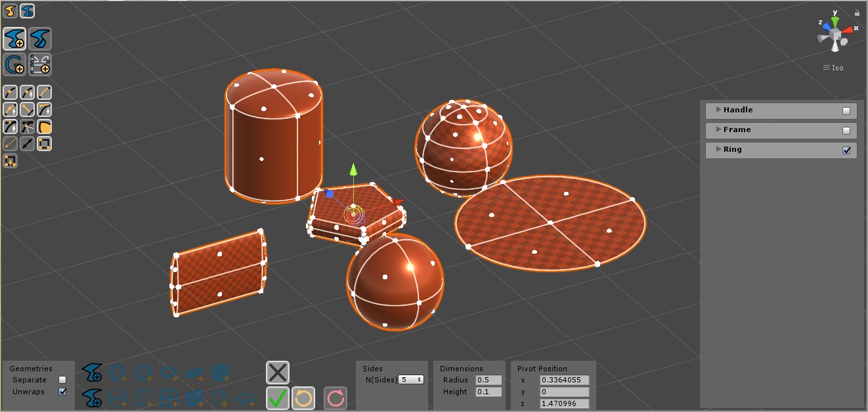868x412 pixels.
Task: Click the Pivot Position x field
Action: coord(564,380)
